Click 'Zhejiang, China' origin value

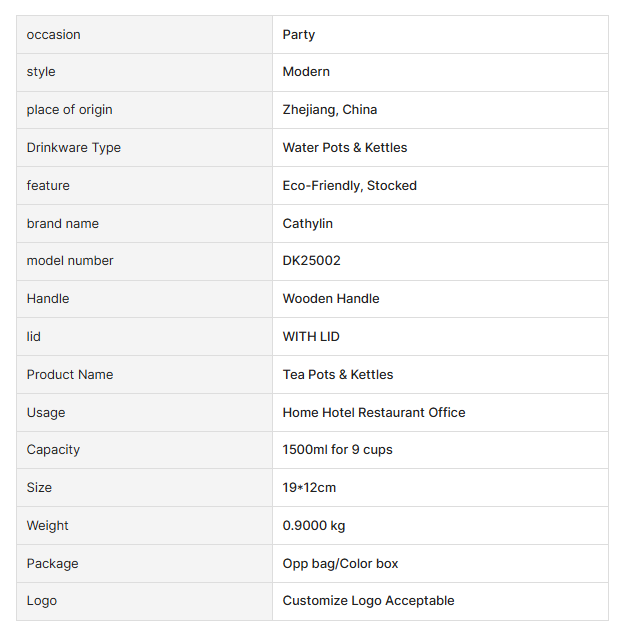click(x=330, y=110)
